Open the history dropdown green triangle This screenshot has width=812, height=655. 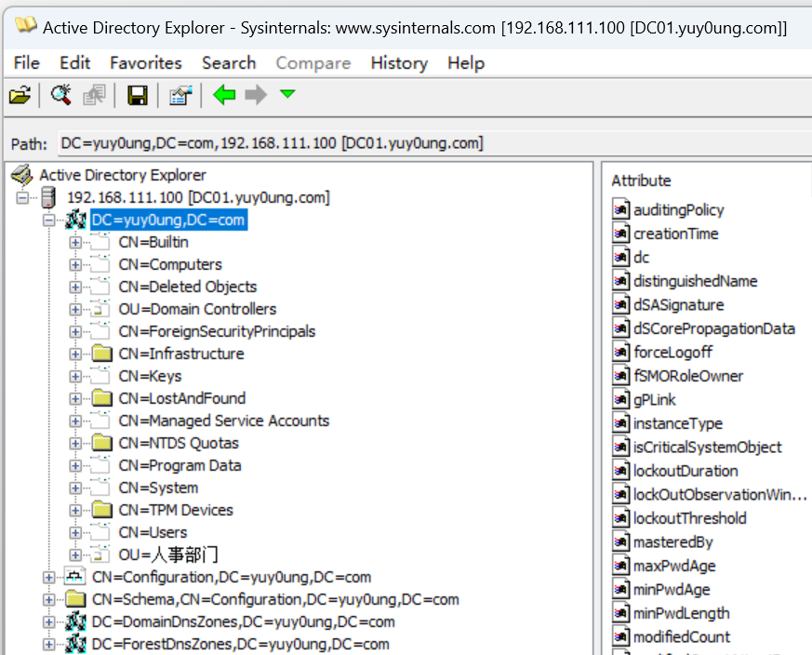(x=287, y=94)
